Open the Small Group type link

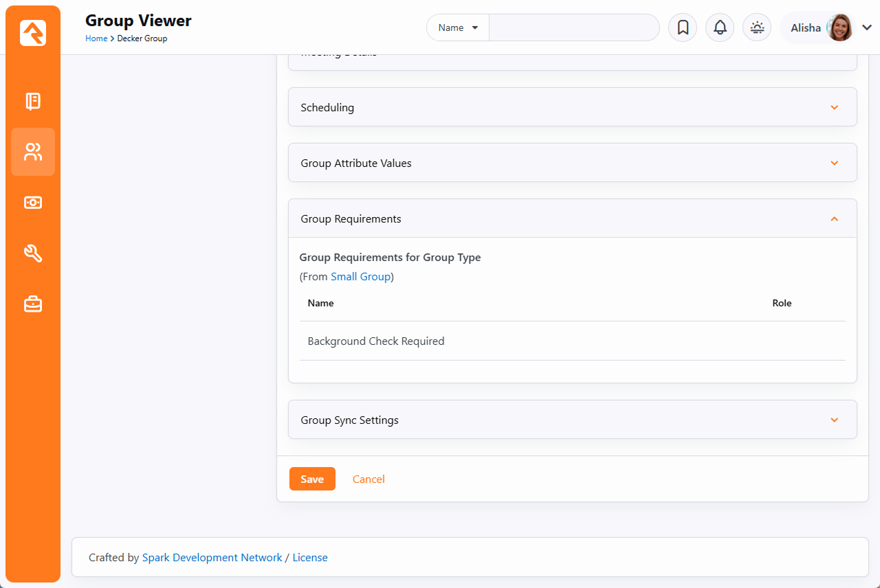(x=361, y=277)
